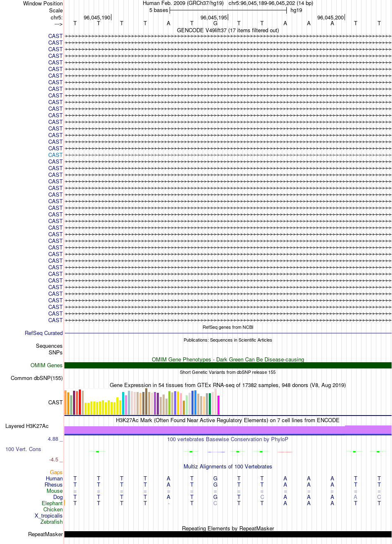This screenshot has width=392, height=544.
Task: Open the Publications Sequences track title
Action: tap(228, 340)
